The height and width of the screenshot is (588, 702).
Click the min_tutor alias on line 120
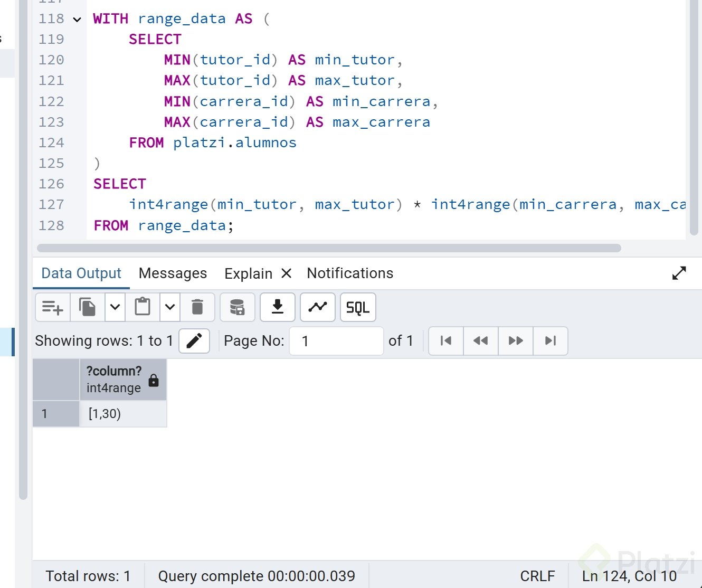355,60
